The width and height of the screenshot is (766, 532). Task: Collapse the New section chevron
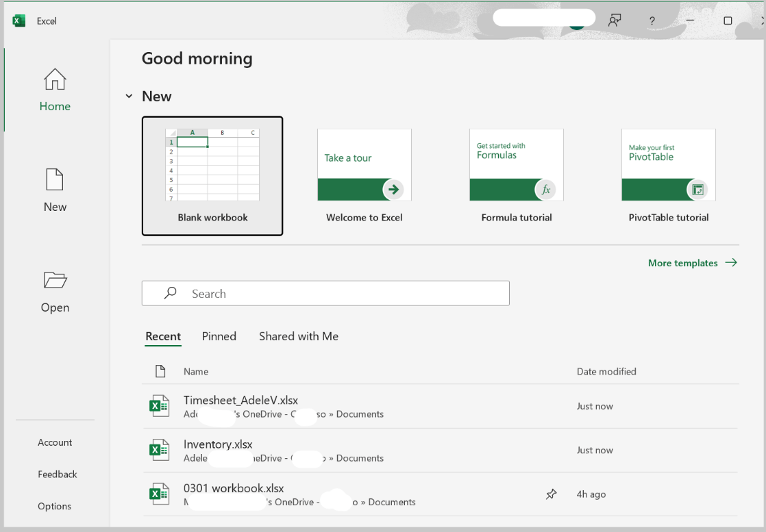pos(129,96)
